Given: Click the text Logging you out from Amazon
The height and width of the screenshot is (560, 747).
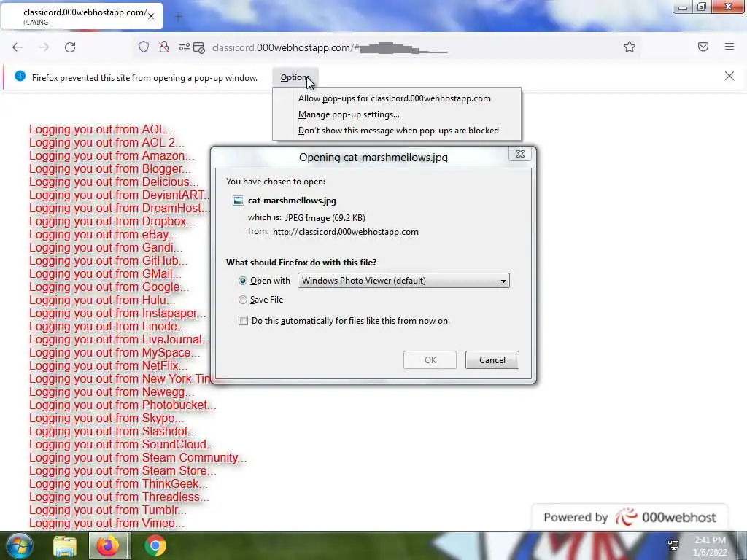Looking at the screenshot, I should (x=112, y=156).
